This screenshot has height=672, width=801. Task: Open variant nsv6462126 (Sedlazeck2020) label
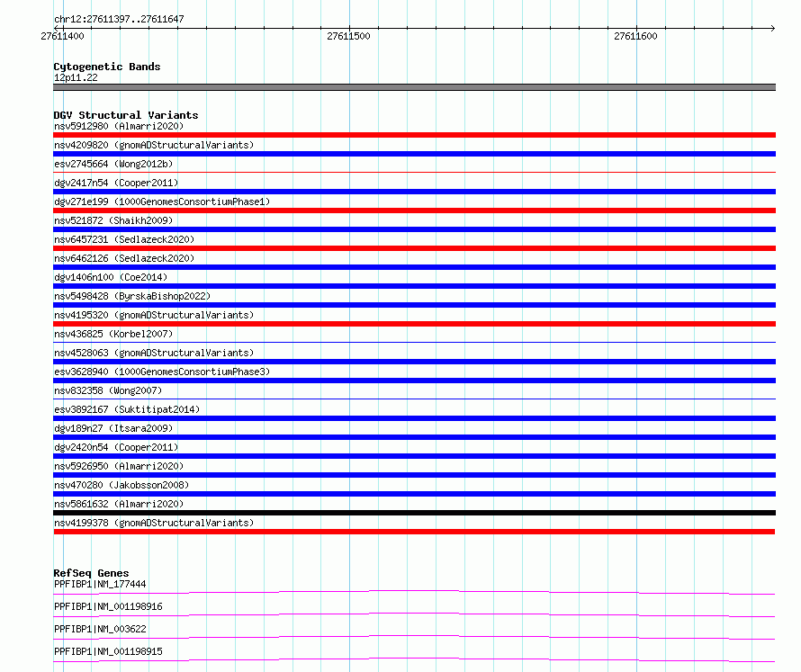click(124, 258)
